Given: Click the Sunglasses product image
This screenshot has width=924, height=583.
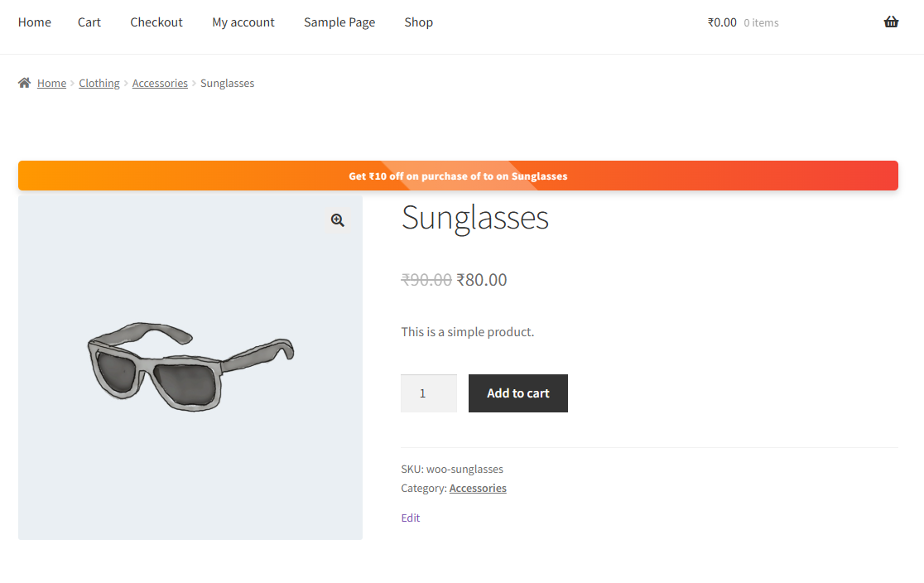Looking at the screenshot, I should coord(190,368).
